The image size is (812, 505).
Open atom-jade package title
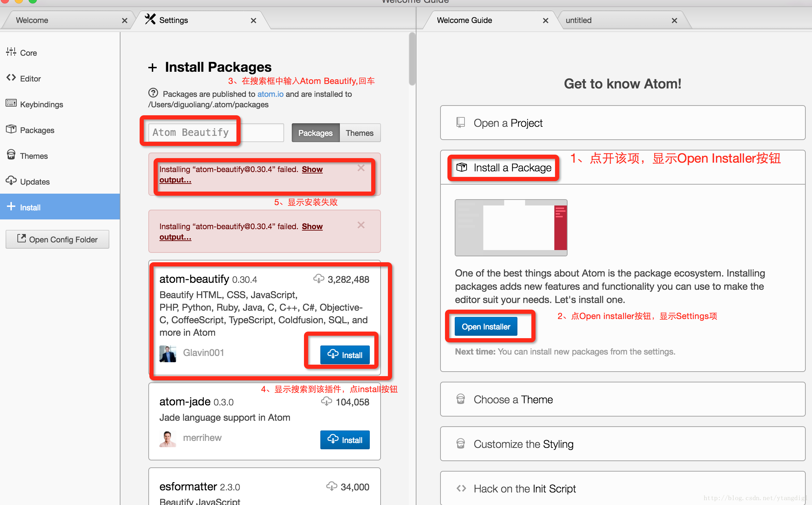(185, 402)
